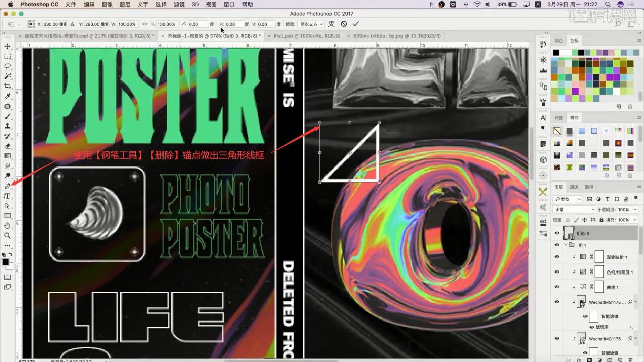Select the Eyedropper tool
644x362 pixels.
click(7, 96)
